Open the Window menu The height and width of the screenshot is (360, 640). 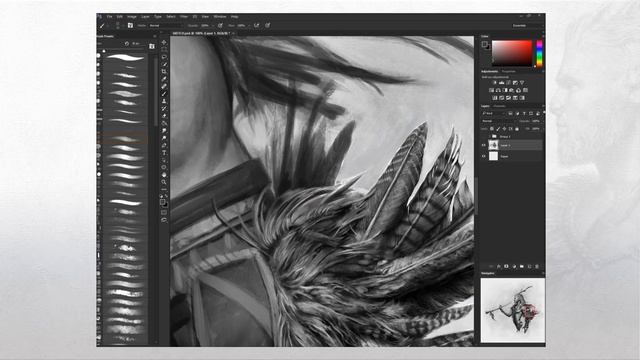(x=220, y=17)
